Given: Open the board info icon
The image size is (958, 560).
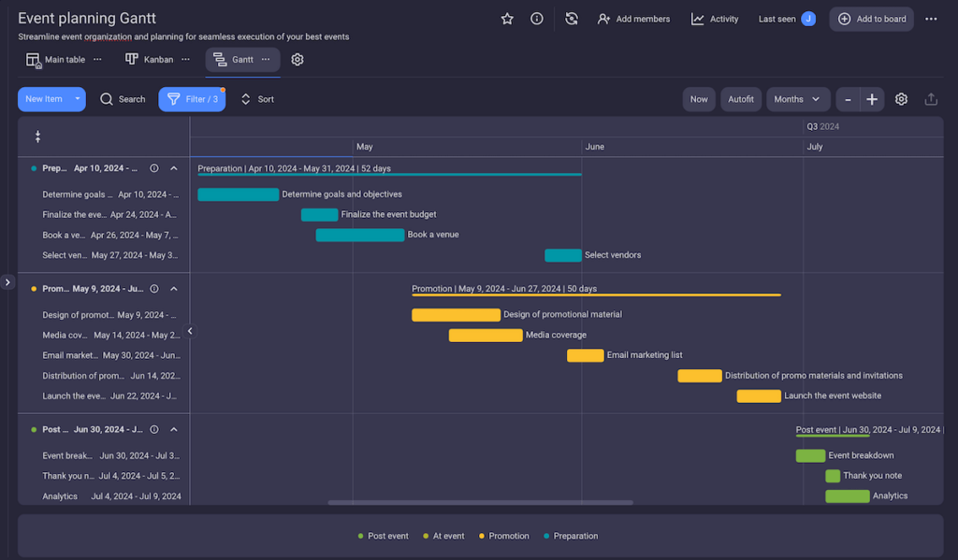Looking at the screenshot, I should pyautogui.click(x=536, y=18).
